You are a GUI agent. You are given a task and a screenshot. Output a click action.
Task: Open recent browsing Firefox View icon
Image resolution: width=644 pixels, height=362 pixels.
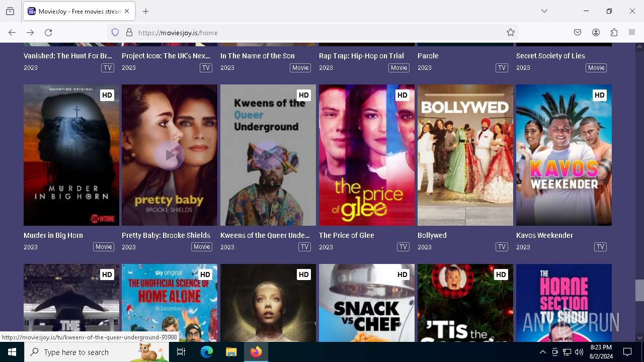pos(10,11)
